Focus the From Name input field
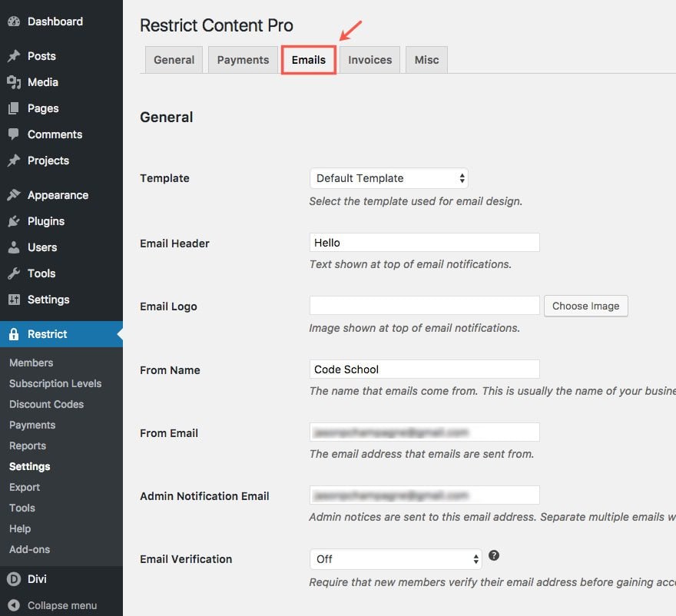 pos(424,369)
